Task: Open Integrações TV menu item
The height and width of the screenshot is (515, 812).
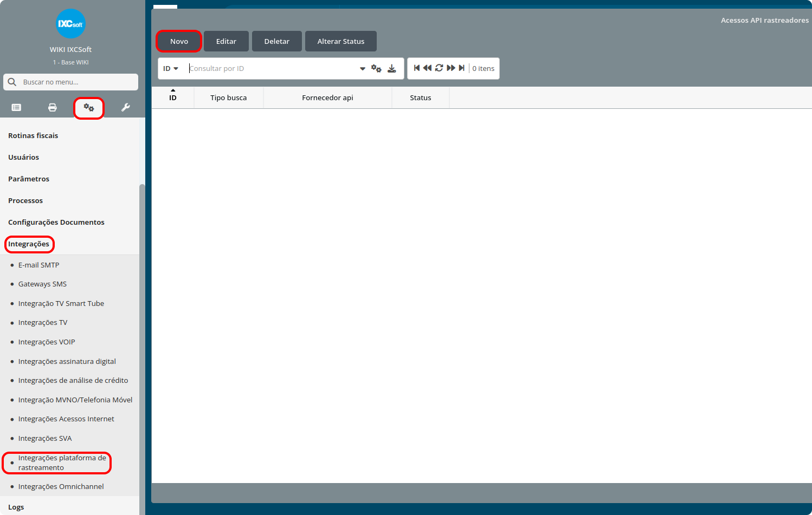Action: pos(43,323)
